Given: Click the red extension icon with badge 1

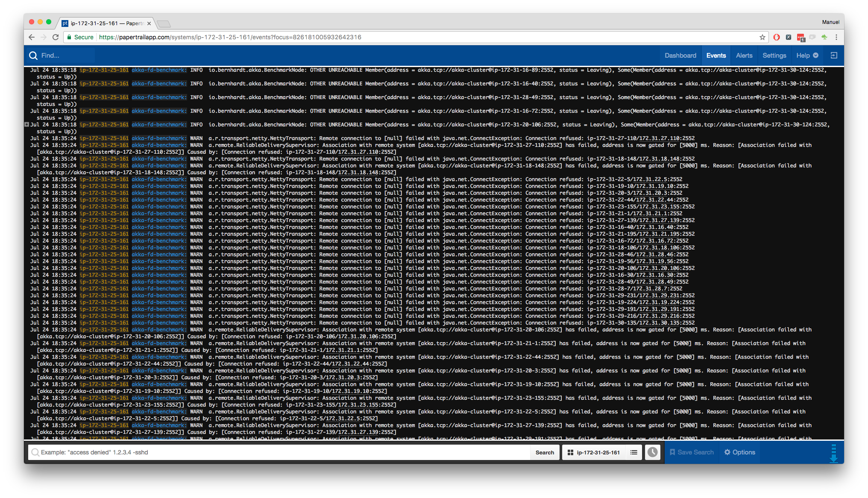Looking at the screenshot, I should coord(801,38).
